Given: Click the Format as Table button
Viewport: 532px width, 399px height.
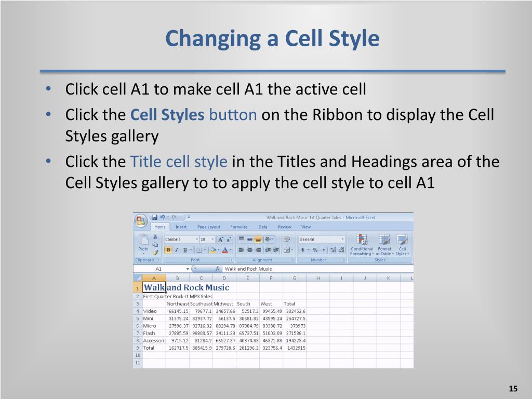Looking at the screenshot, I should point(384,245).
